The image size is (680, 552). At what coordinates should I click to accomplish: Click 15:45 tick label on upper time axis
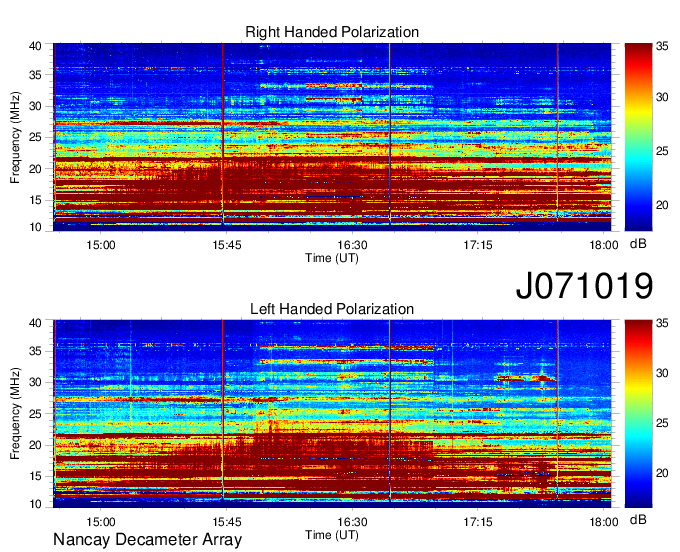point(226,245)
